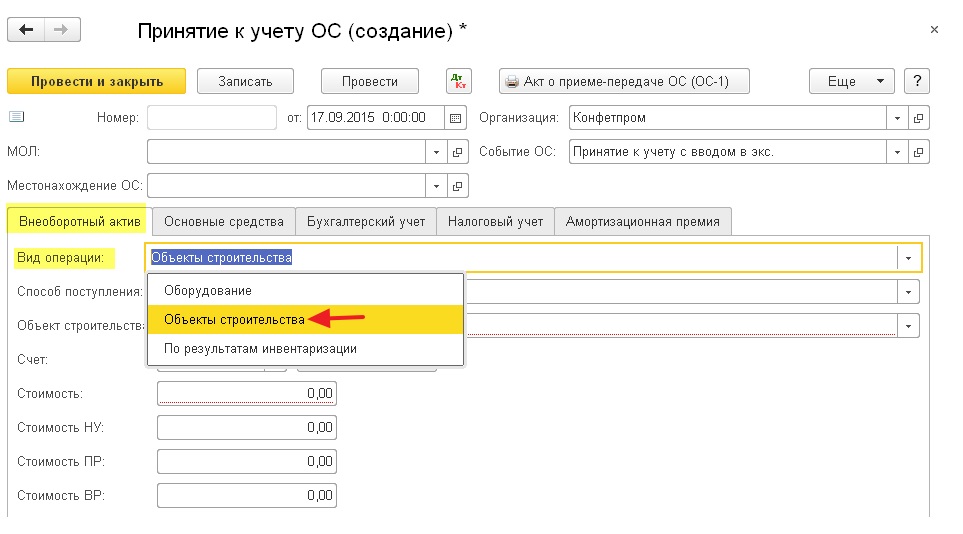963x534 pixels.
Task: Click the Стоимость НУ amount field
Action: click(247, 427)
